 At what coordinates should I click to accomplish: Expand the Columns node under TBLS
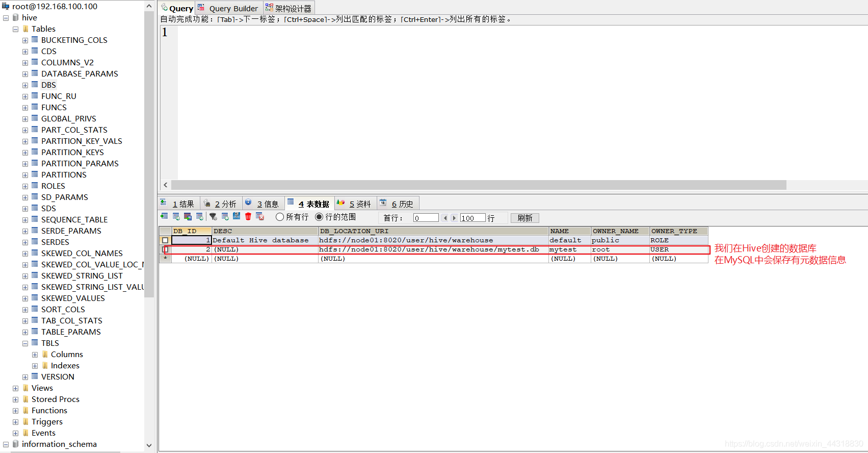pos(35,355)
